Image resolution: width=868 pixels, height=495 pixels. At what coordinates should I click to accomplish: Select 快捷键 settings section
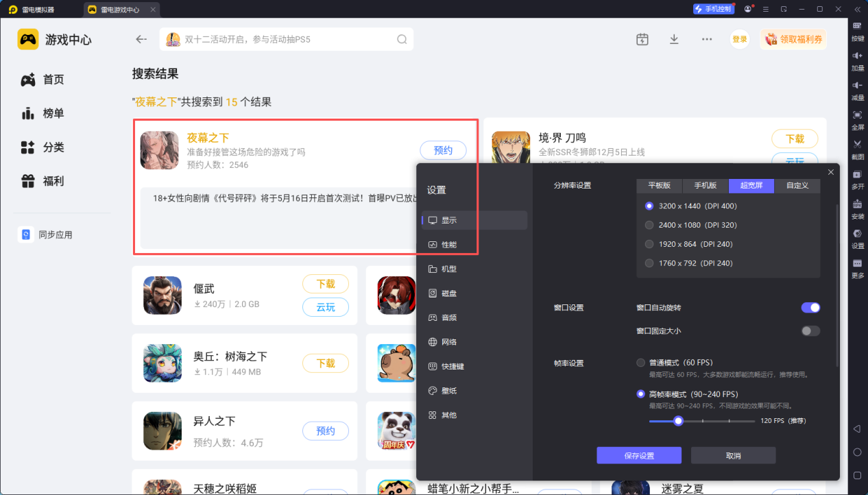pyautogui.click(x=474, y=366)
